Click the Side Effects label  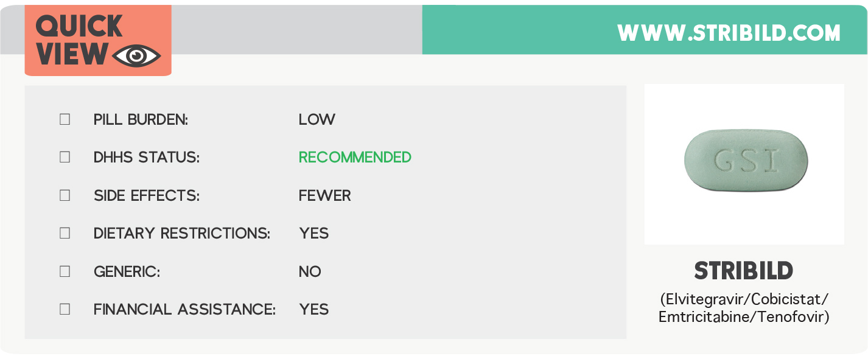coord(147,196)
